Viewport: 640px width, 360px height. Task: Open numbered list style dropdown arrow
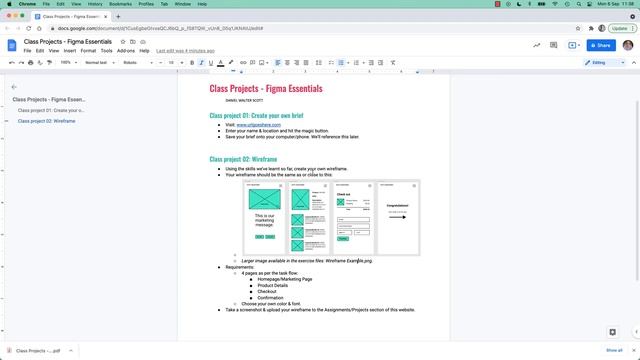click(x=364, y=63)
